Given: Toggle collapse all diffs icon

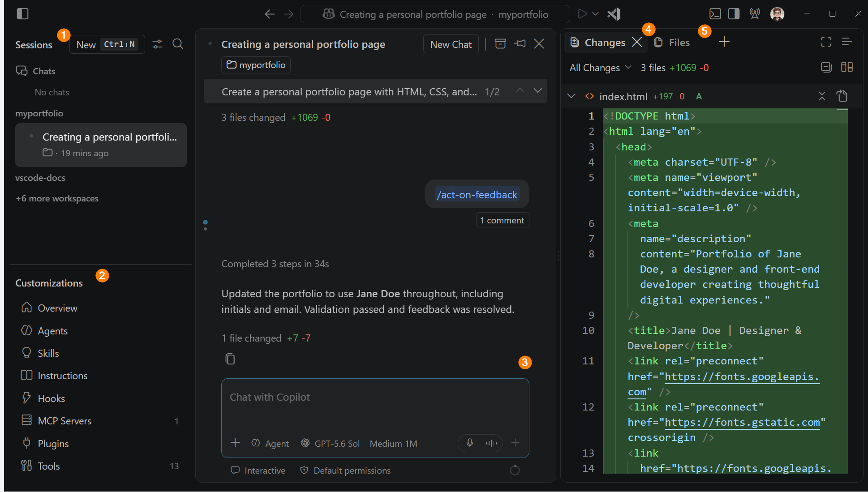Looking at the screenshot, I should point(826,67).
